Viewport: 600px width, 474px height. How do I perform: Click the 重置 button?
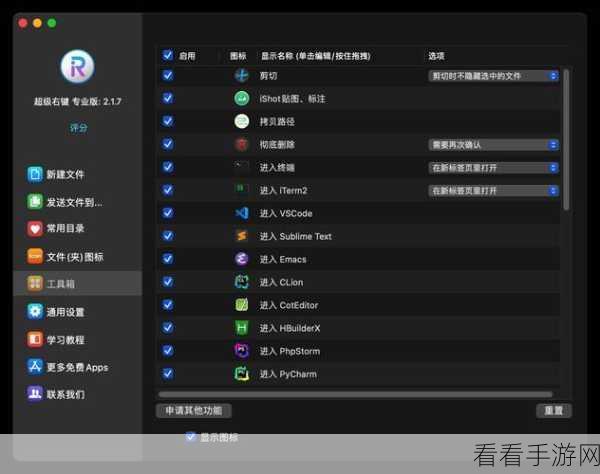coord(553,410)
